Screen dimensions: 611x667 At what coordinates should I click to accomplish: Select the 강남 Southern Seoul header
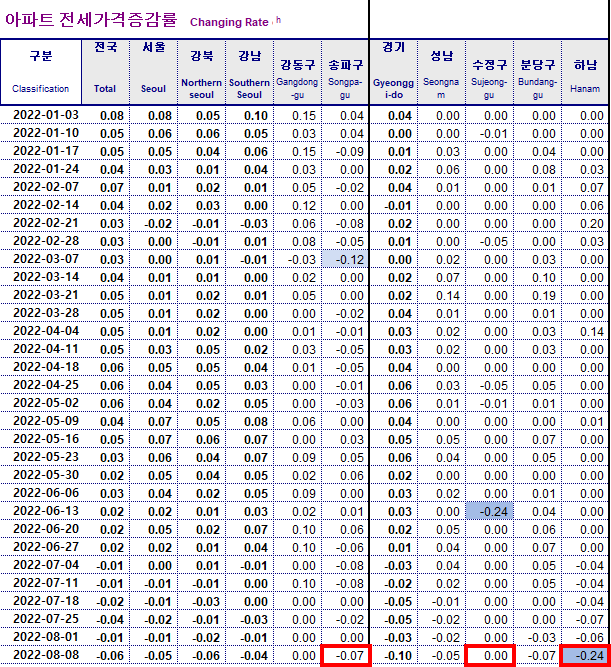[249, 72]
